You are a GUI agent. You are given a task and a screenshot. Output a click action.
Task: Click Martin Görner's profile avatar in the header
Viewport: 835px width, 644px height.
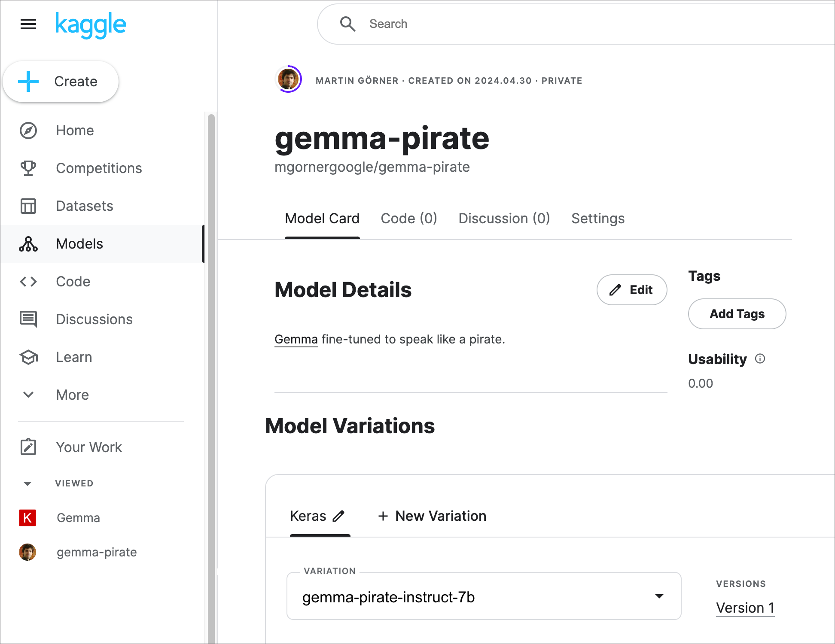(288, 79)
